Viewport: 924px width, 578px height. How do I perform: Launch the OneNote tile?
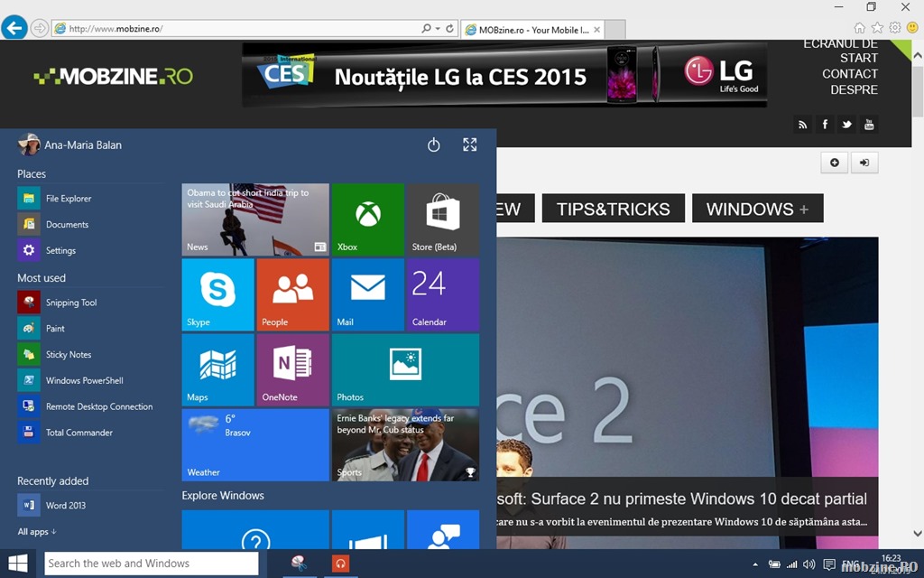[x=293, y=369]
